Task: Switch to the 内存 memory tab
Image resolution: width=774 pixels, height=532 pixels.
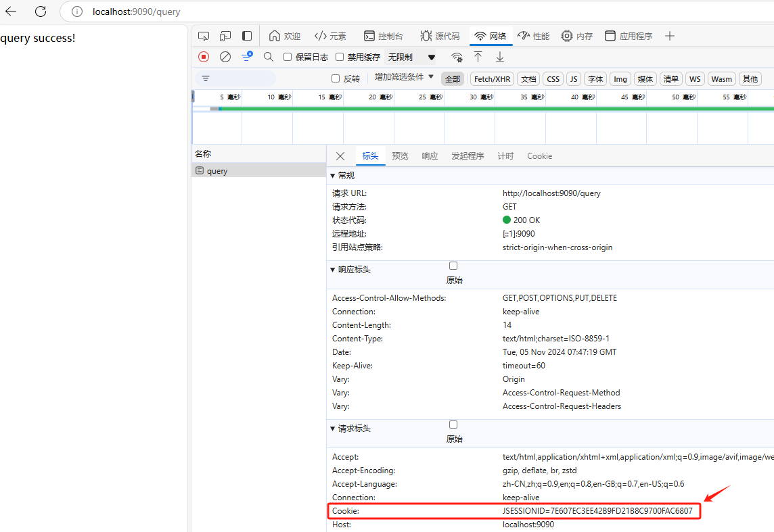Action: 577,36
